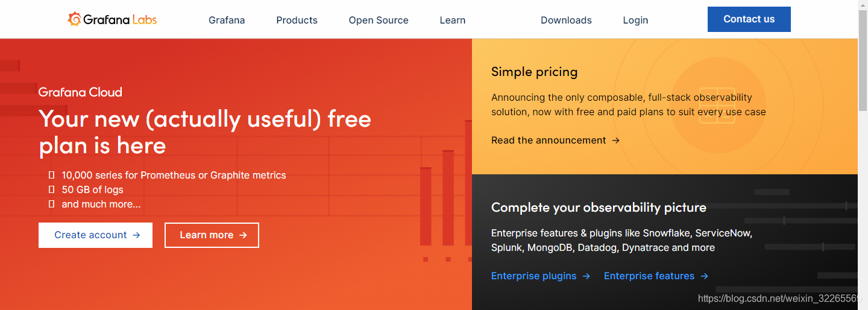
Task: Click the Contact us button
Action: click(x=749, y=19)
